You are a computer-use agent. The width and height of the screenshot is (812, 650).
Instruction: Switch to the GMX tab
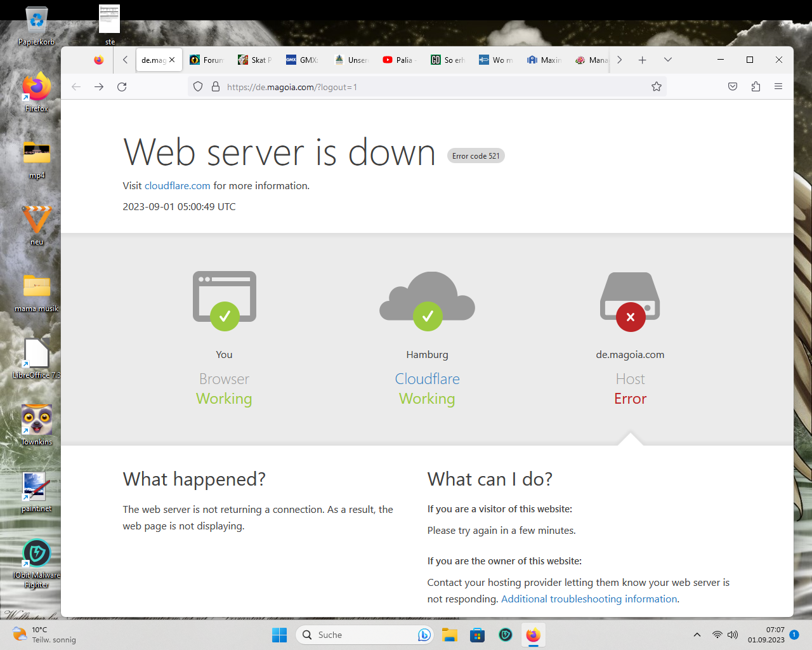tap(303, 60)
